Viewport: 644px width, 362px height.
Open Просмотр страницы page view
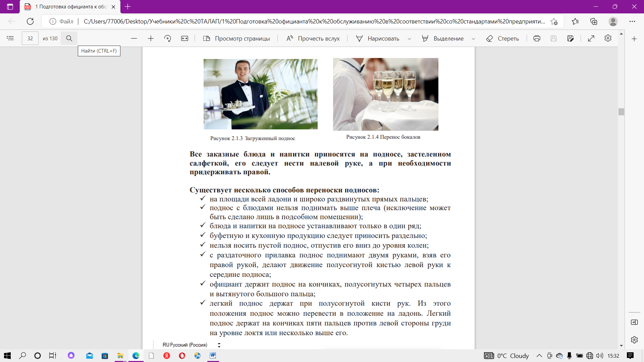[x=236, y=38]
